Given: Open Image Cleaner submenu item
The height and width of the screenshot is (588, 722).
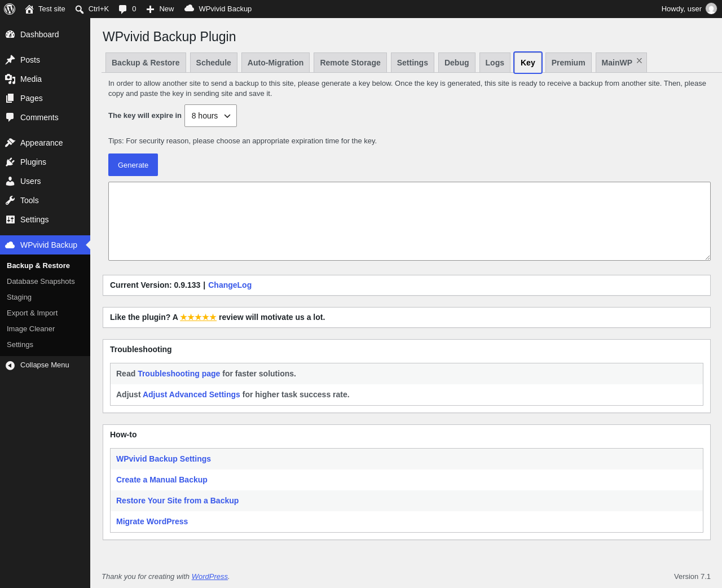Looking at the screenshot, I should click(x=31, y=329).
